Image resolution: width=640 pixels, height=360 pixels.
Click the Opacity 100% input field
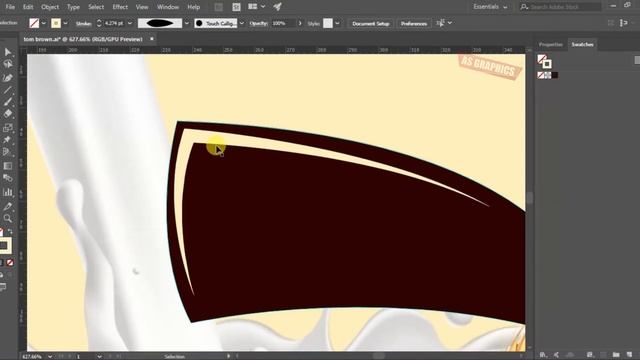(283, 23)
